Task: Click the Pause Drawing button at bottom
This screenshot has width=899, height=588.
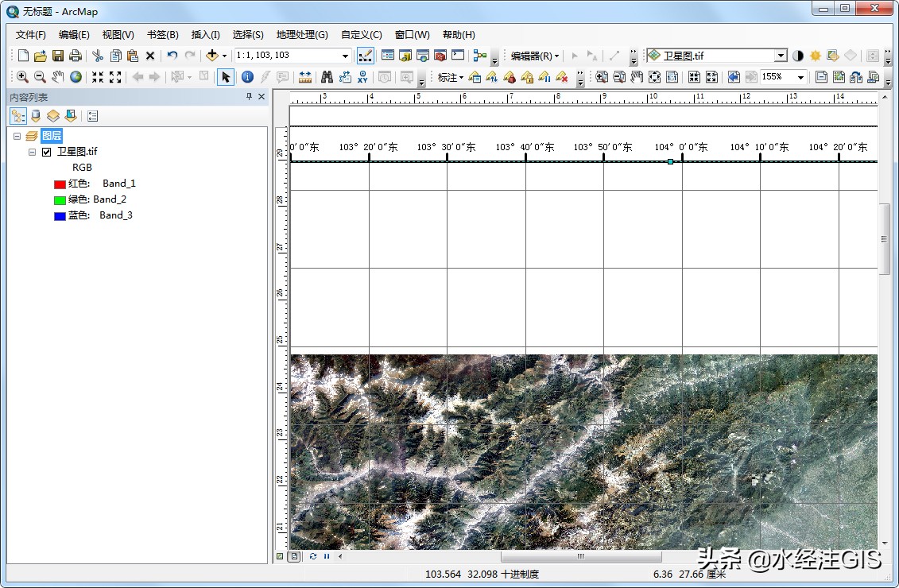Action: (327, 556)
